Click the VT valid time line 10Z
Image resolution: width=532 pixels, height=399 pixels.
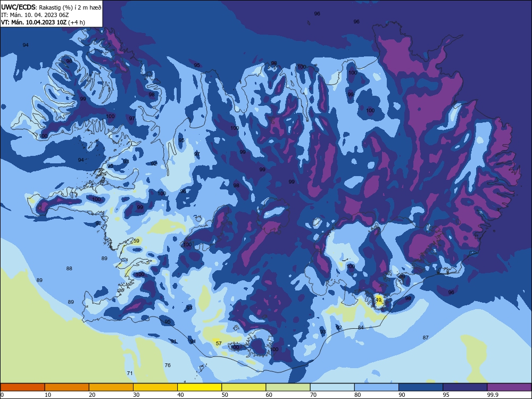(x=43, y=22)
